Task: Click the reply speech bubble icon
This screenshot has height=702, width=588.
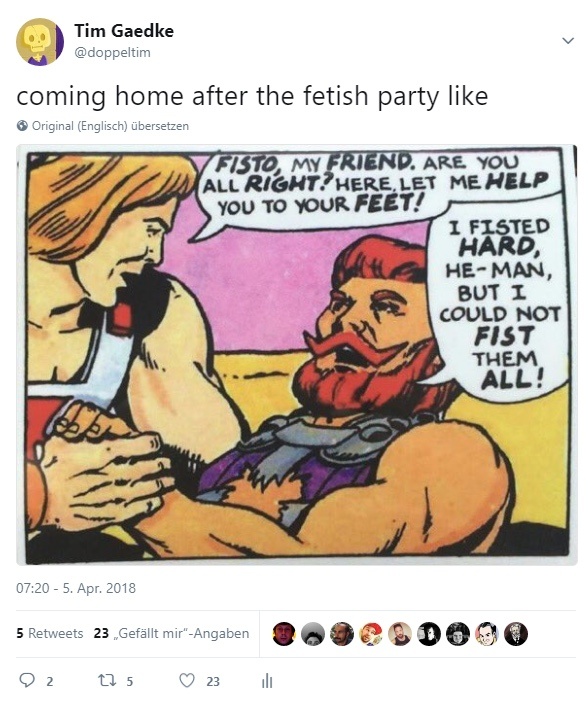Action: [27, 681]
